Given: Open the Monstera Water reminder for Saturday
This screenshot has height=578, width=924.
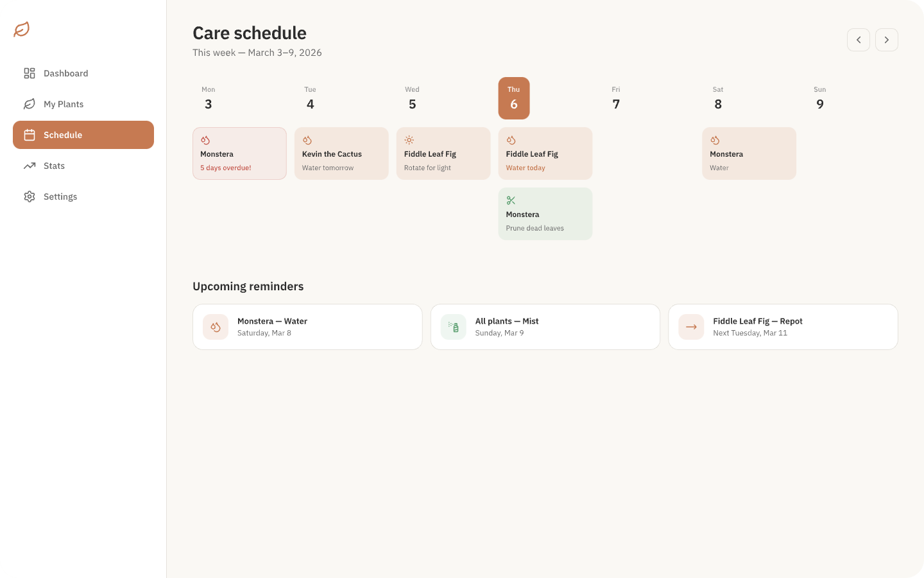Looking at the screenshot, I should point(307,327).
